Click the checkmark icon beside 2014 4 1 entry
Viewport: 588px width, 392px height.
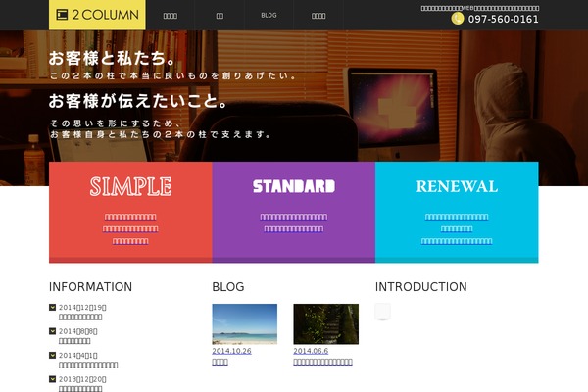pyautogui.click(x=53, y=355)
